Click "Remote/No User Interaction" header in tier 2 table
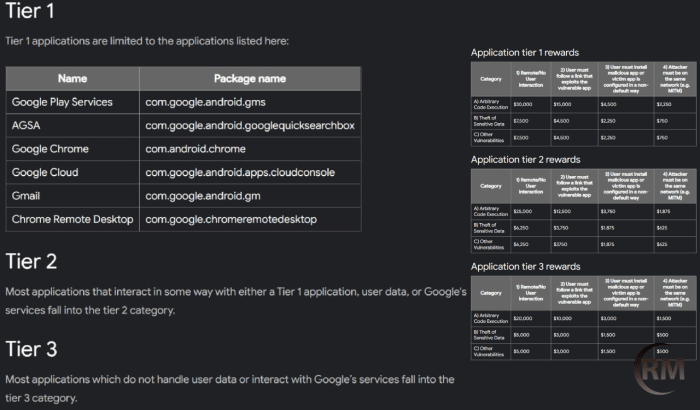The width and height of the screenshot is (700, 410). coord(531,186)
